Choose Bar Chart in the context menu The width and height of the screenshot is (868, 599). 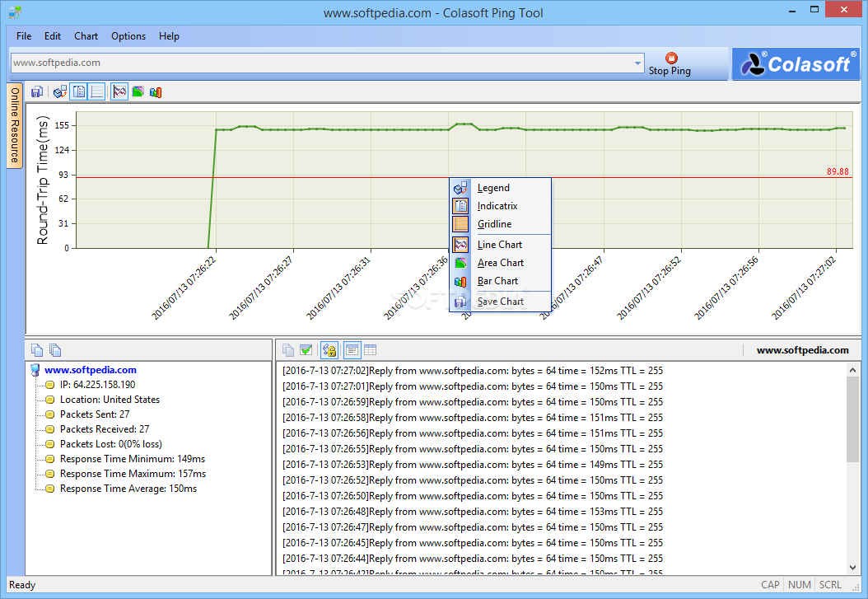pos(501,281)
